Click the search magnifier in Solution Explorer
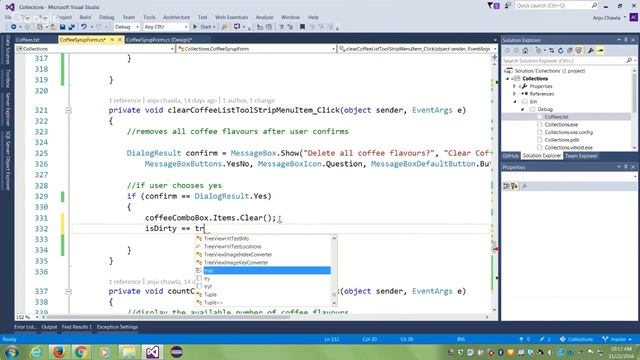 (629, 60)
